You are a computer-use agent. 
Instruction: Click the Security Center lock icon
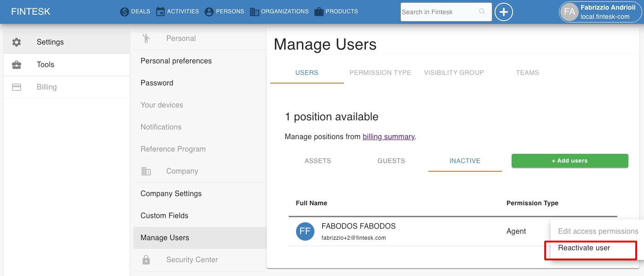click(x=146, y=260)
